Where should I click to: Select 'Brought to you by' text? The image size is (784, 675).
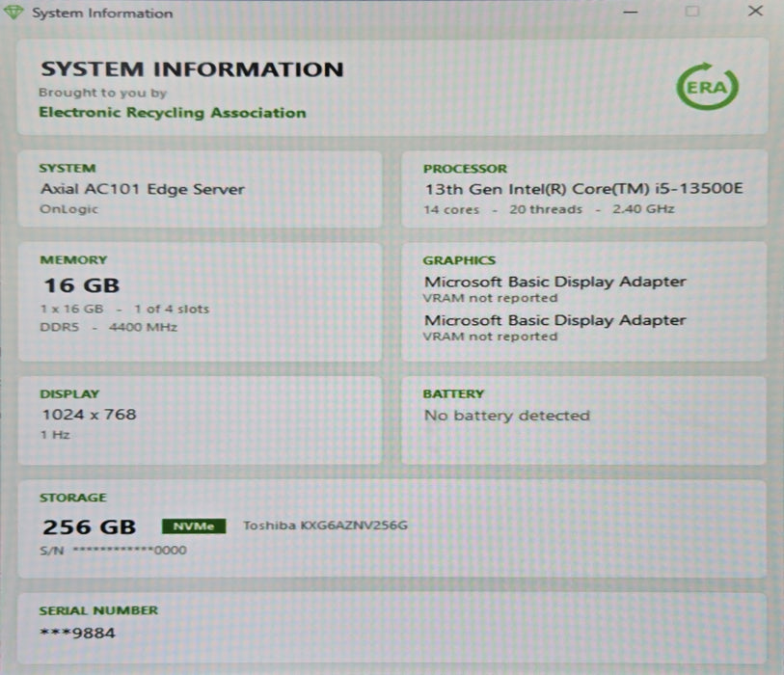pos(102,93)
